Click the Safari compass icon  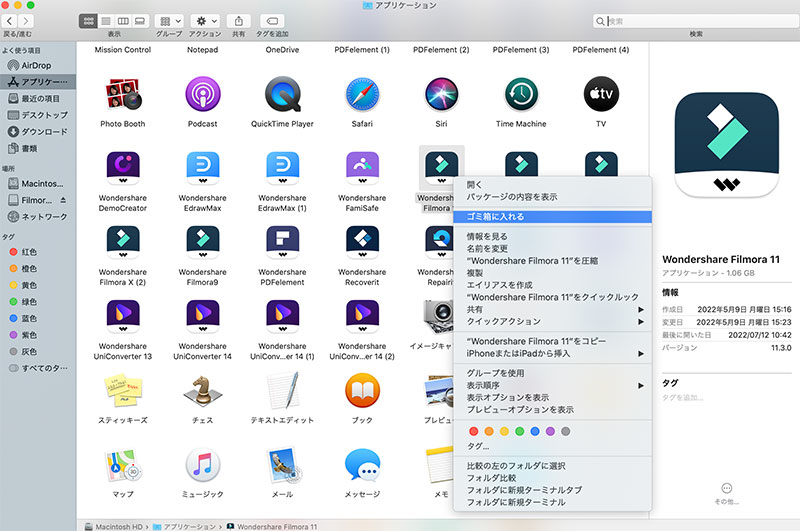362,94
